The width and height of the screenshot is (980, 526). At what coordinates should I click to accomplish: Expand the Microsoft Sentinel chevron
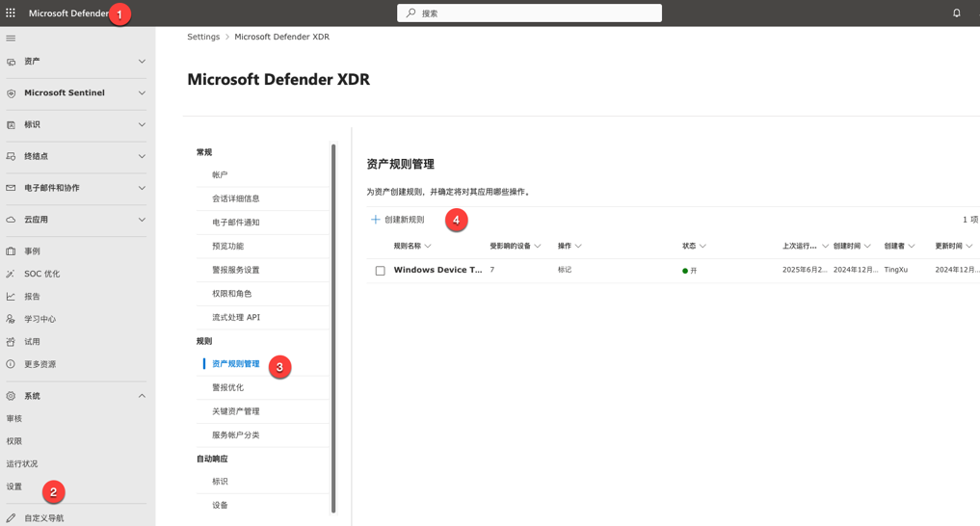click(142, 93)
